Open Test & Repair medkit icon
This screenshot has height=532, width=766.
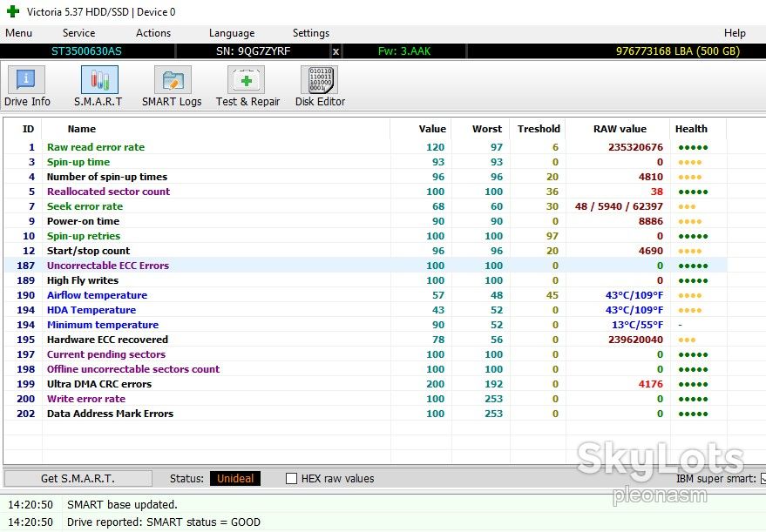click(x=247, y=79)
